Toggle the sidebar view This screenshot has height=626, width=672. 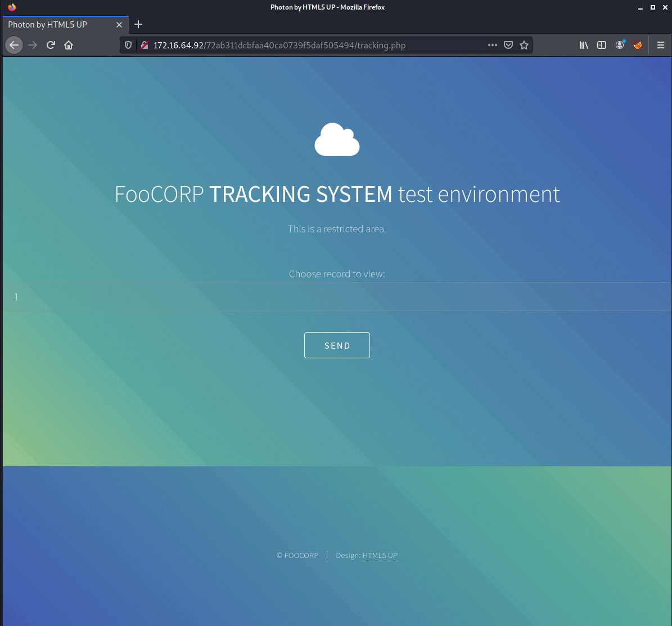tap(602, 45)
